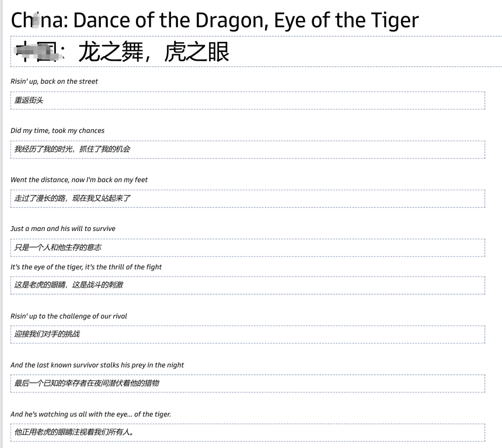
Task: Click the line 'It's the eye of the tiger'
Action: point(86,267)
